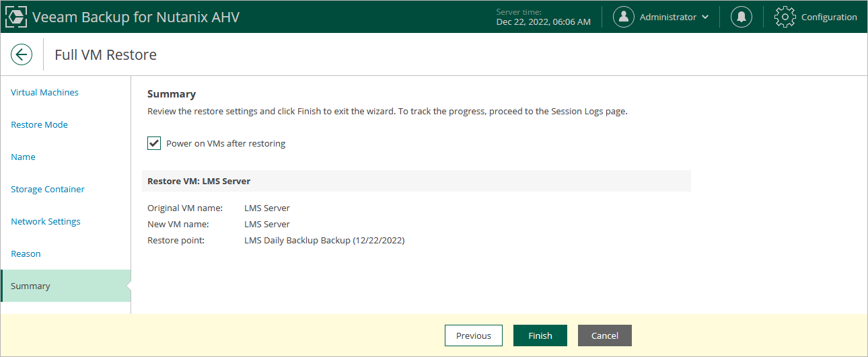This screenshot has width=868, height=357.
Task: Click the Veeam Backup logo icon
Action: click(x=16, y=17)
